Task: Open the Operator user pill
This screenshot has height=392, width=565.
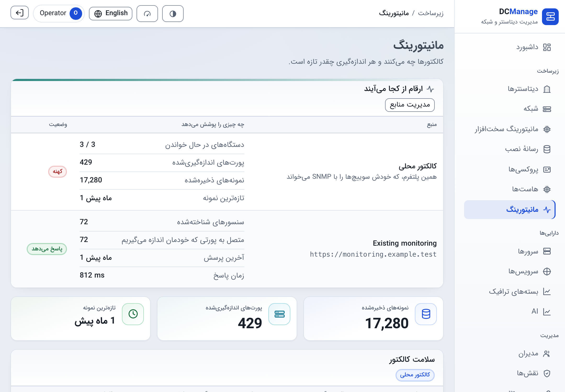Action: tap(59, 13)
